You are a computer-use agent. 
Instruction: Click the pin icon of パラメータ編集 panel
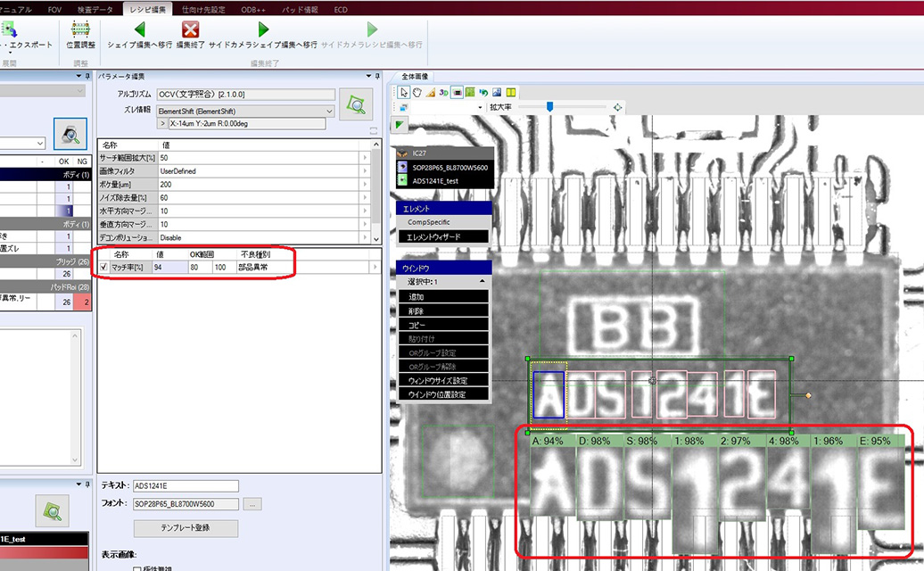(x=378, y=76)
